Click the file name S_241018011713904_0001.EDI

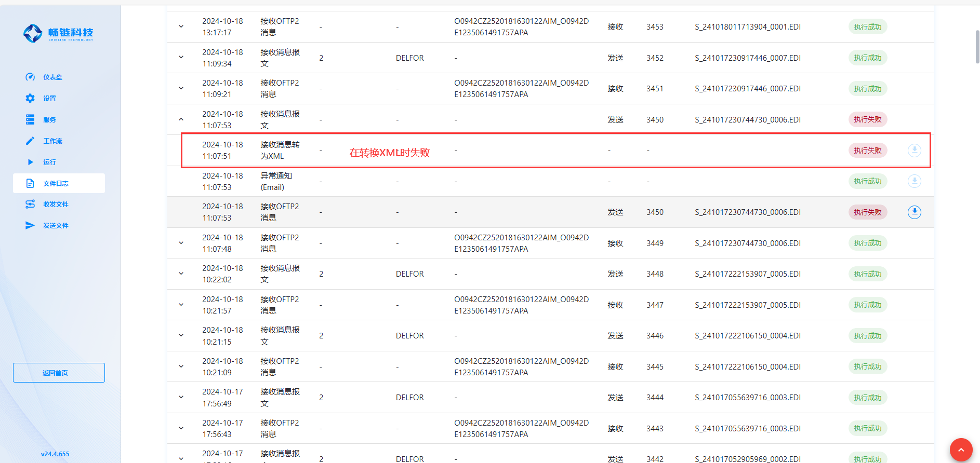[x=747, y=26]
